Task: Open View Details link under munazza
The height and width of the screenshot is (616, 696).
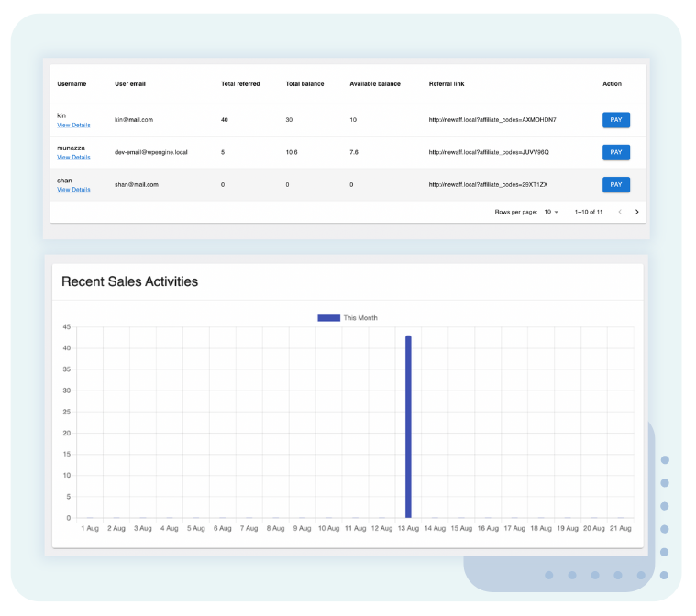Action: (x=73, y=158)
